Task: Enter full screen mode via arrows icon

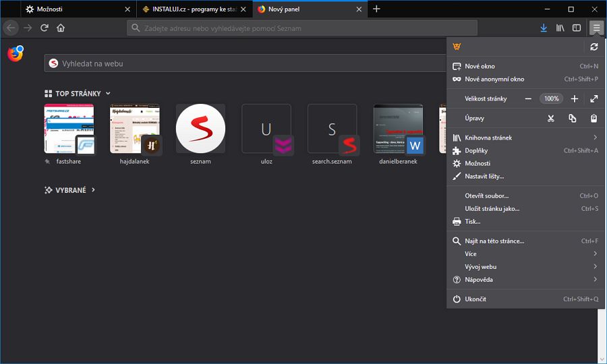Action: point(594,98)
